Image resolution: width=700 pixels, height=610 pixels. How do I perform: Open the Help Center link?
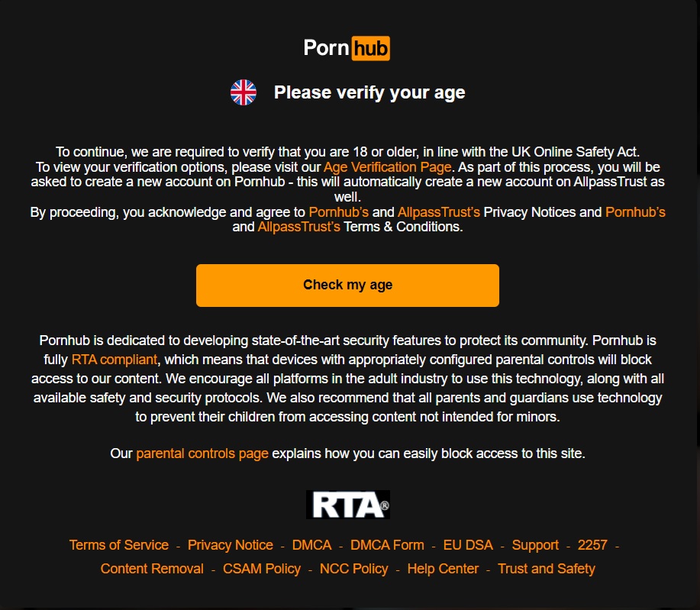coord(443,569)
